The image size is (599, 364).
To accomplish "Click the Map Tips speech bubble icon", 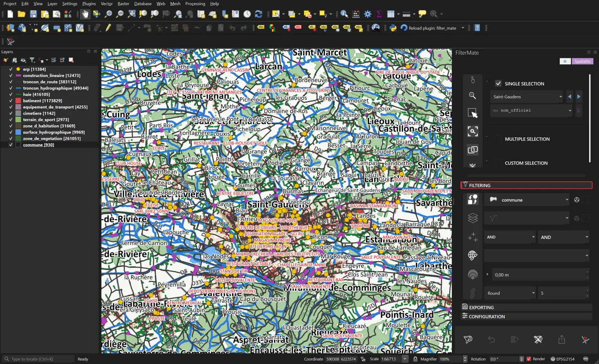I will (422, 14).
